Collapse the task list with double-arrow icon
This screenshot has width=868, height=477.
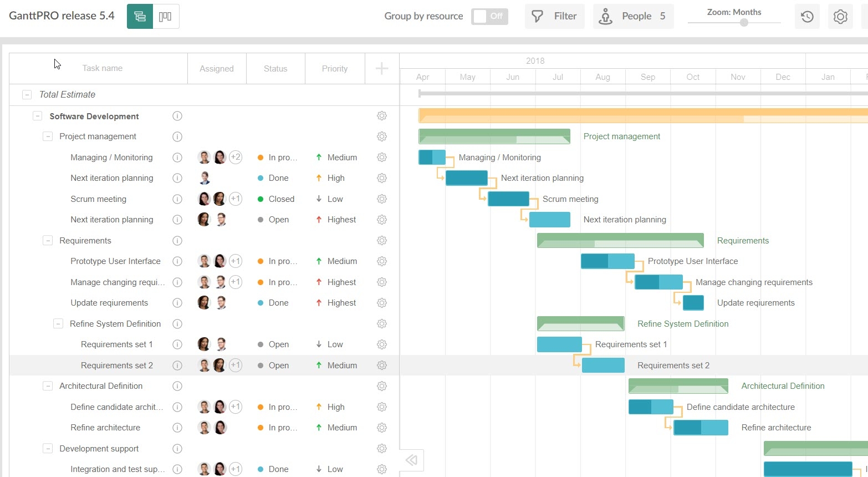411,460
